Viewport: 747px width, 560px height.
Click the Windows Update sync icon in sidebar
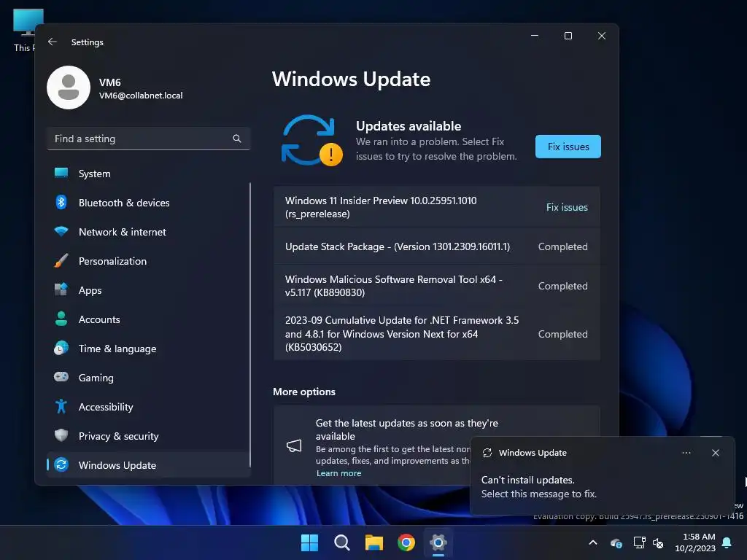coord(61,464)
